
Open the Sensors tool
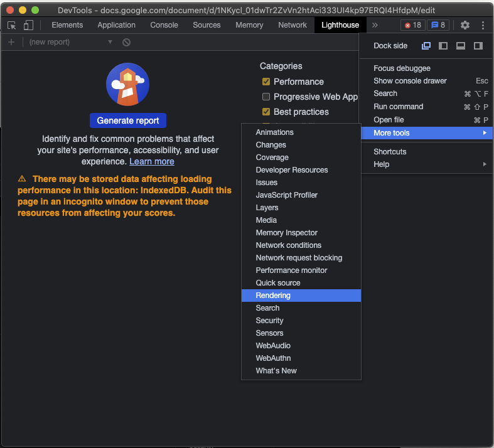pyautogui.click(x=301, y=333)
